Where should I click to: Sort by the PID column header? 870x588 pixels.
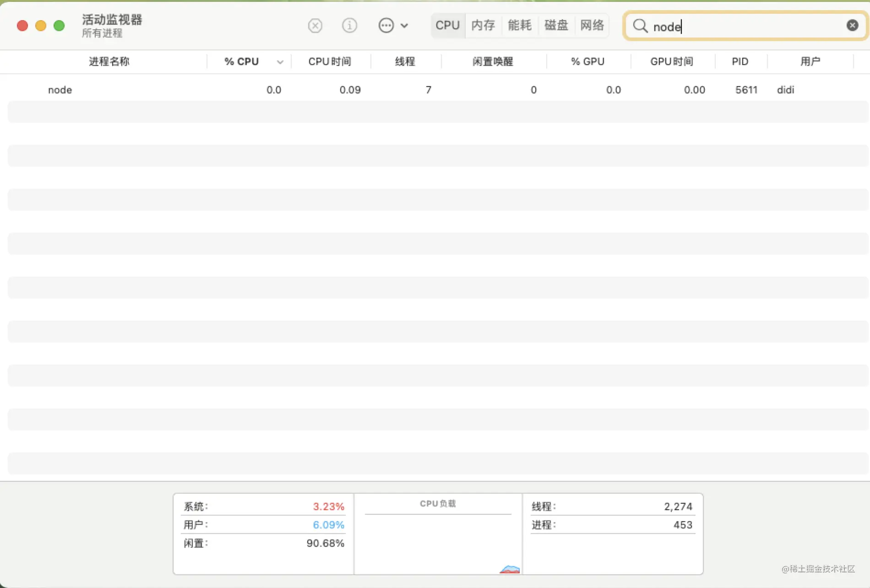tap(740, 61)
